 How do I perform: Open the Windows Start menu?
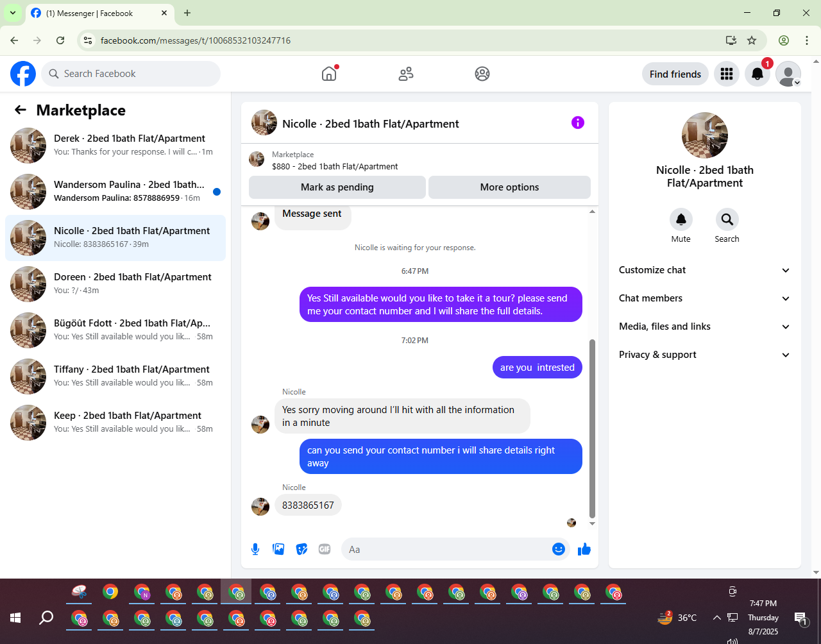click(x=15, y=618)
